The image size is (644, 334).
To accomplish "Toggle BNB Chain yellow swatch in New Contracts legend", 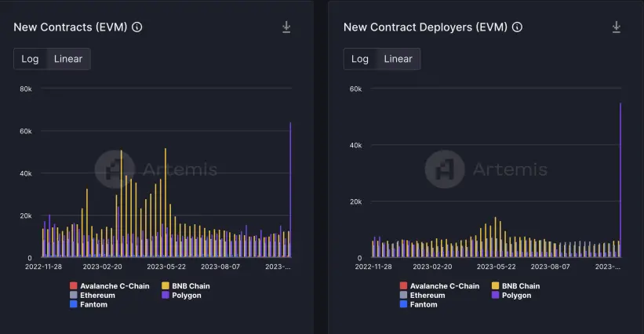I will 165,285.
